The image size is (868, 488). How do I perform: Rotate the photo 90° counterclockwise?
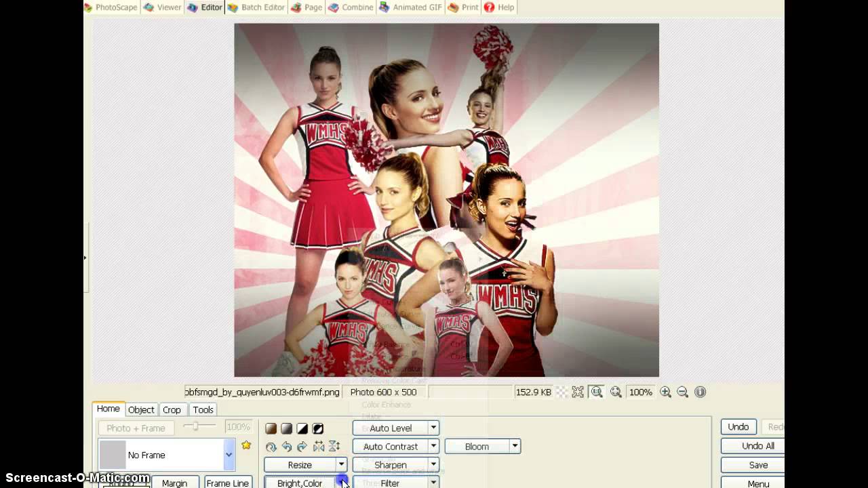287,447
